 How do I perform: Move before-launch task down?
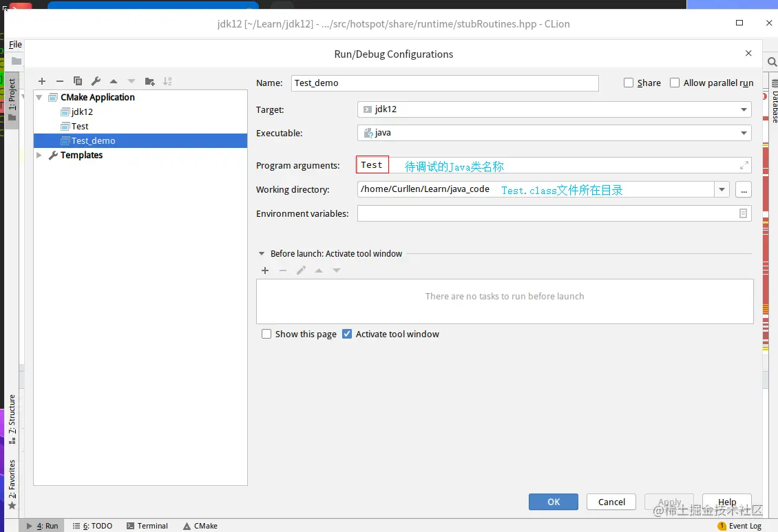(337, 270)
